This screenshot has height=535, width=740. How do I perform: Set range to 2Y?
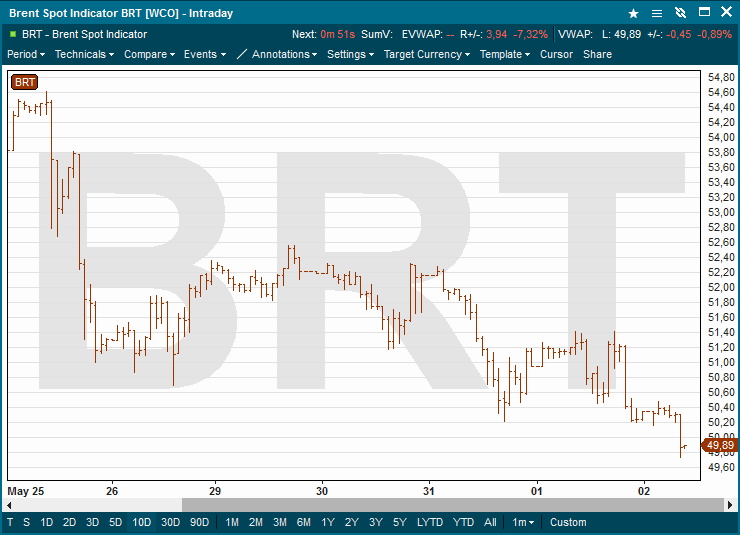tap(352, 522)
